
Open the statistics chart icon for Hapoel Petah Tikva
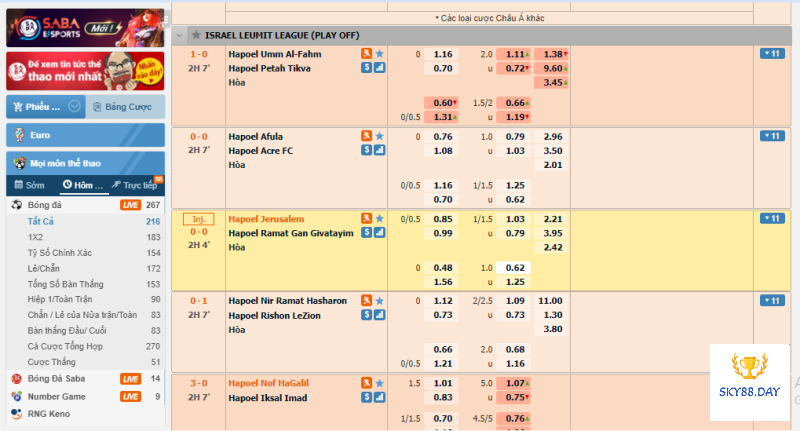(379, 68)
